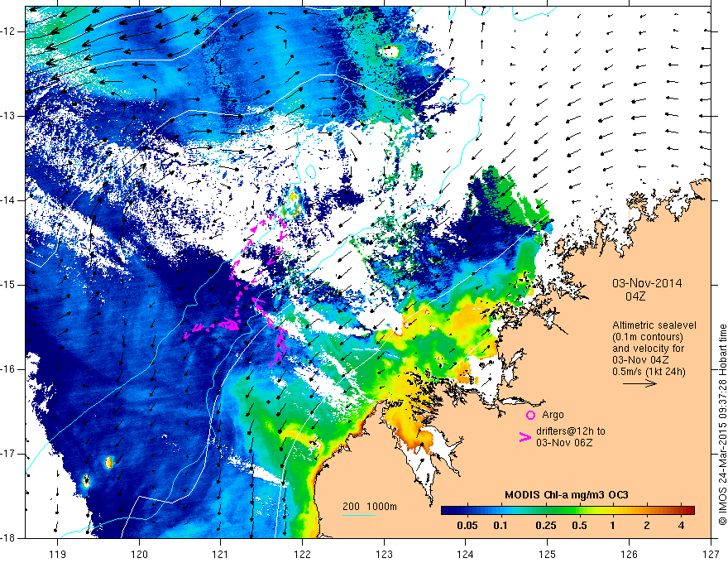
Task: Click the latitude axis label -12
Action: (8, 31)
